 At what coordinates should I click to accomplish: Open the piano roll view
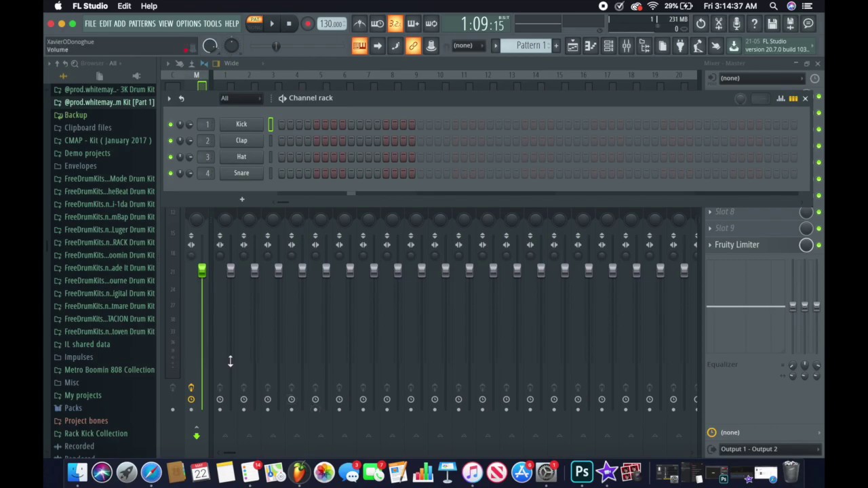(x=591, y=46)
